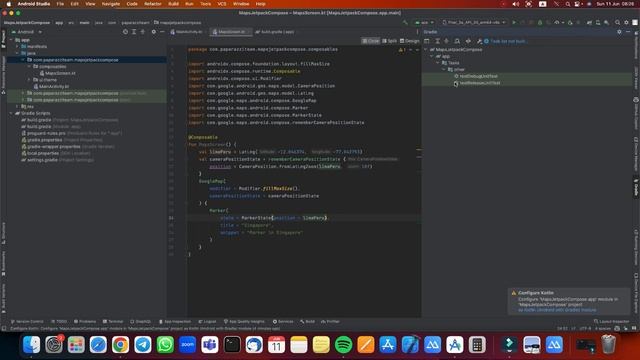Open Spotify from the Dock
This screenshot has width=640, height=360.
pos(343,345)
